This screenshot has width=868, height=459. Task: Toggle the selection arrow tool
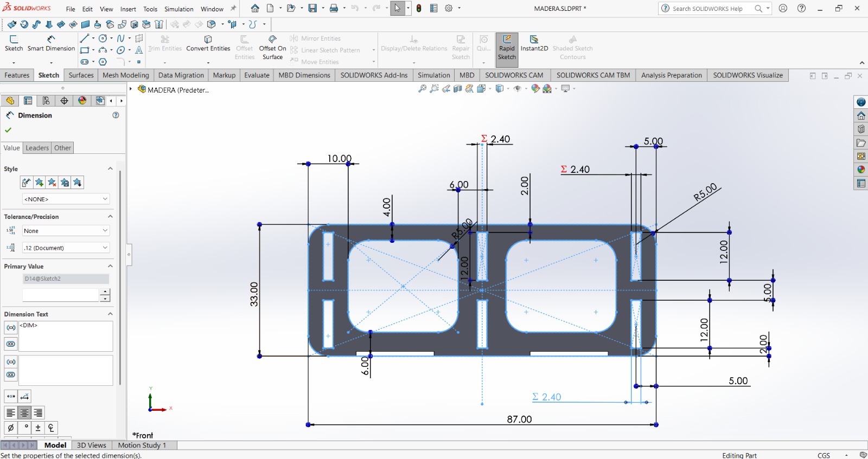(398, 8)
